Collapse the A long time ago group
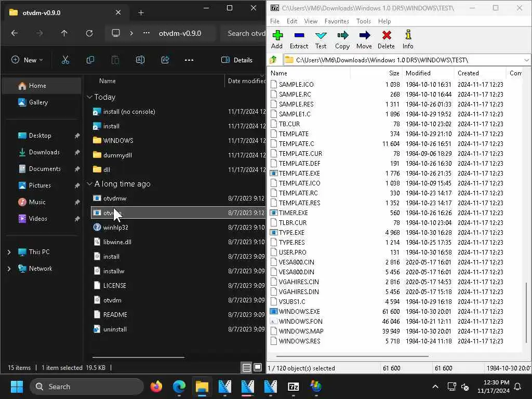The image size is (532, 399). click(x=89, y=184)
